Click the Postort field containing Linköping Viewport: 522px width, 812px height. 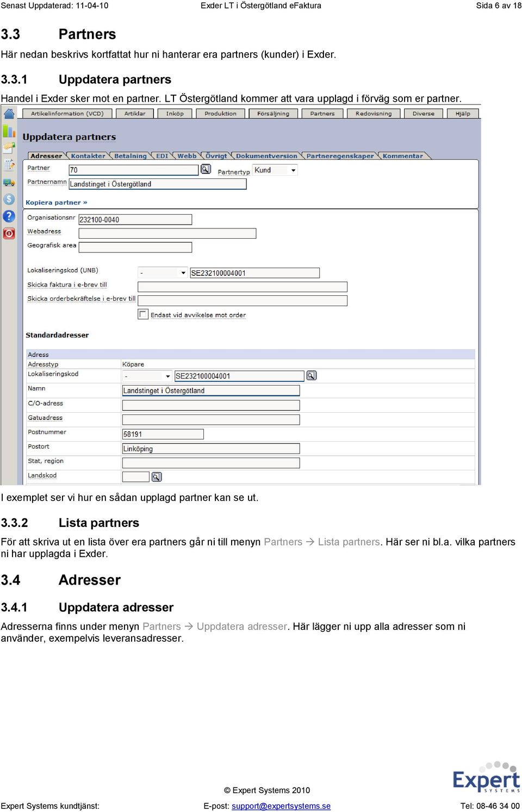pos(211,449)
